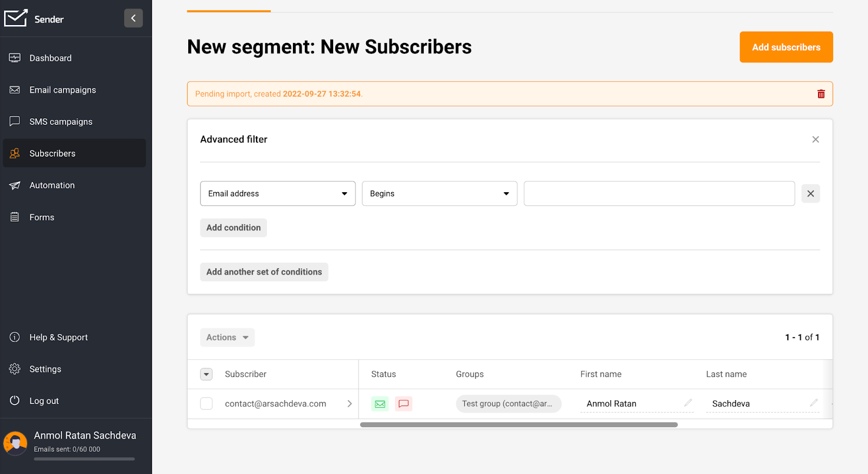Open Automation from the sidebar
This screenshot has height=474, width=868.
52,186
